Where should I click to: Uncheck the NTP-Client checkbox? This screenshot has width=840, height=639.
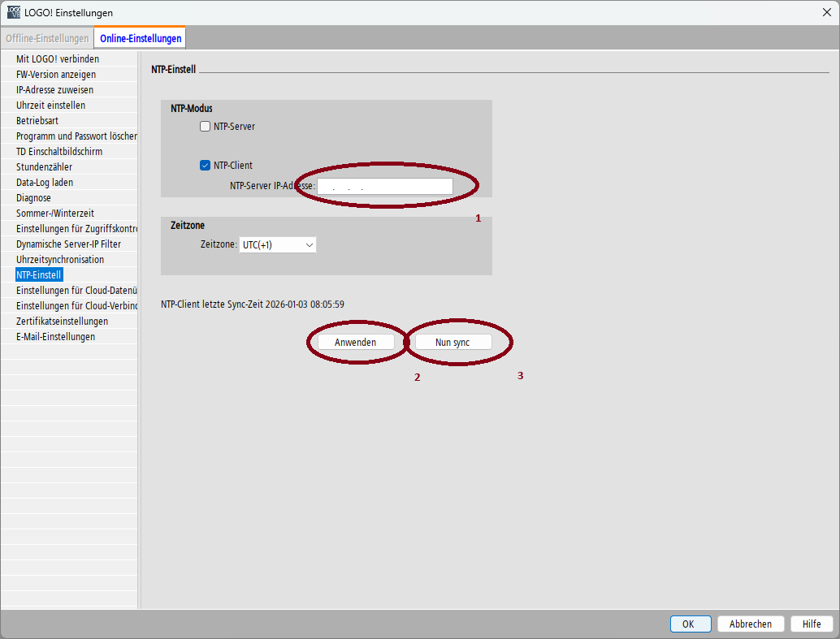point(206,166)
